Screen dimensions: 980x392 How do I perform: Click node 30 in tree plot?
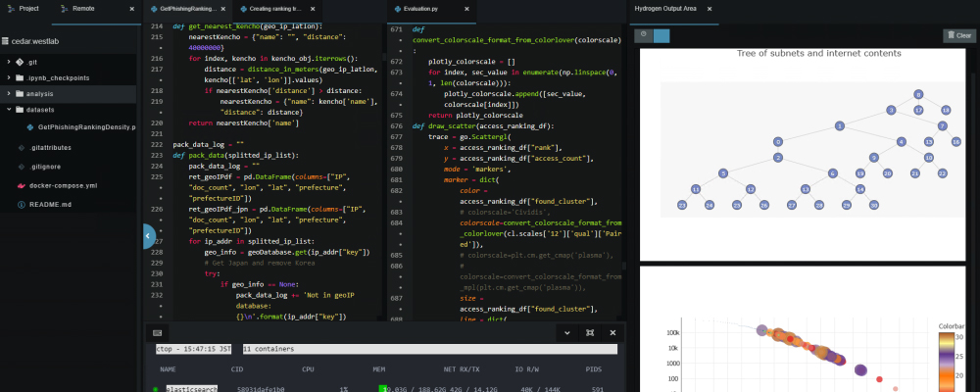click(874, 205)
